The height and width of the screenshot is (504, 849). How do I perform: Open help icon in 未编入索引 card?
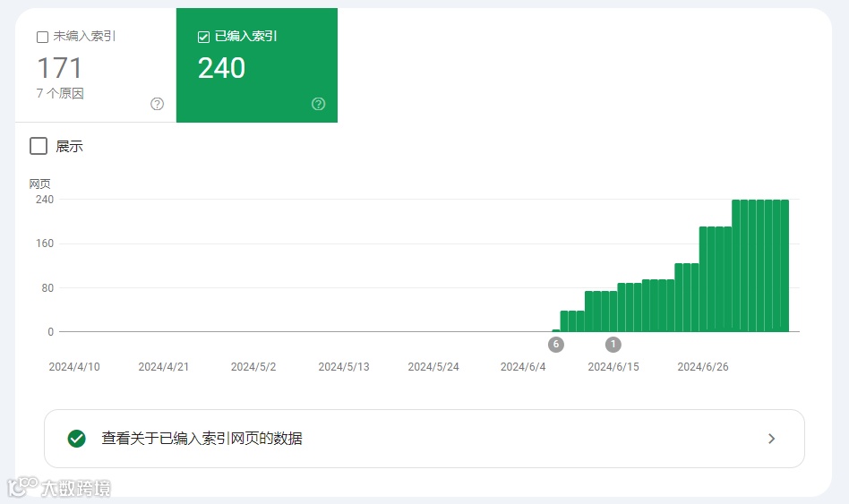(157, 104)
